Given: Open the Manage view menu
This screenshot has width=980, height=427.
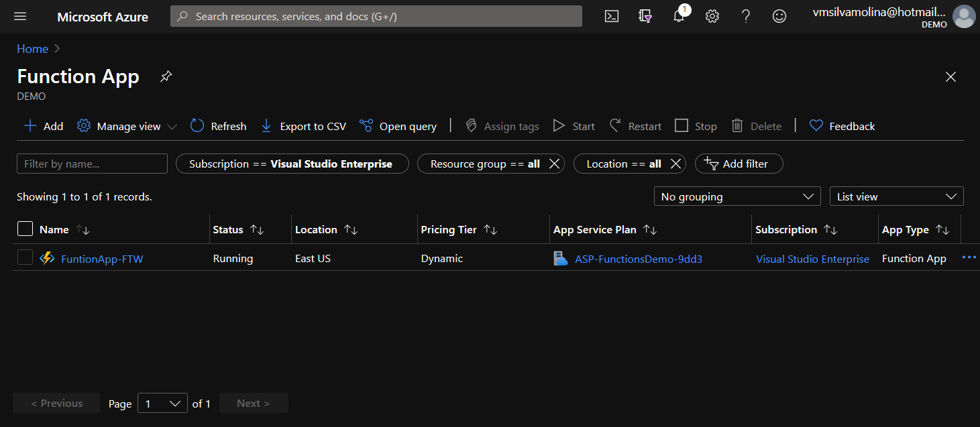Looking at the screenshot, I should point(127,126).
